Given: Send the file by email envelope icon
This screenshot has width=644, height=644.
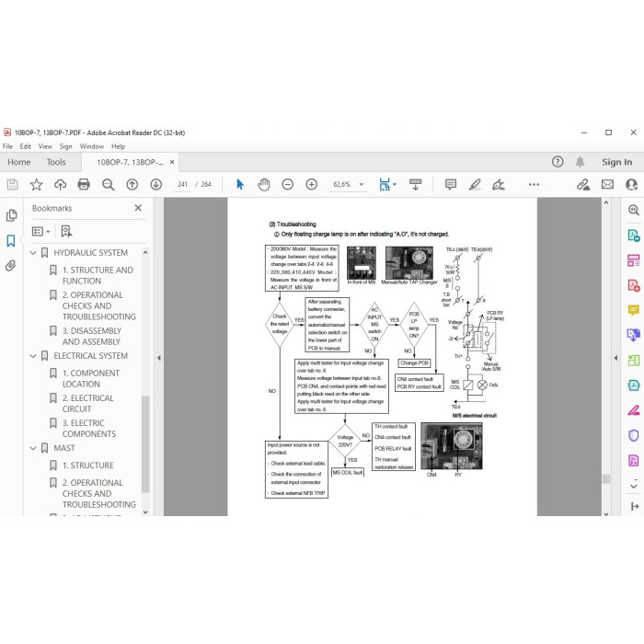Looking at the screenshot, I should 607,184.
